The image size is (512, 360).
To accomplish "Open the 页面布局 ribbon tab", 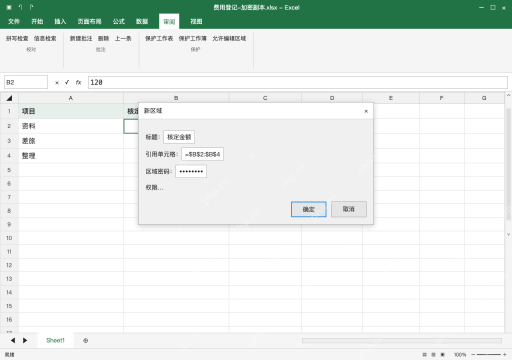I will coord(89,21).
